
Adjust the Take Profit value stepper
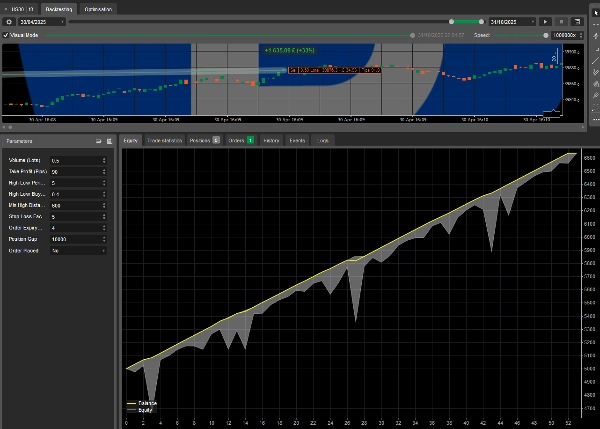point(104,172)
